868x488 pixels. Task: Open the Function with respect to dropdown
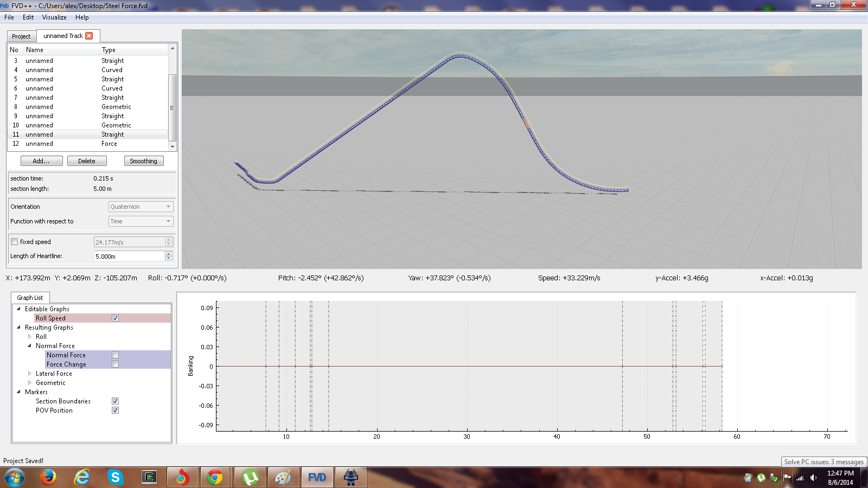coord(141,221)
